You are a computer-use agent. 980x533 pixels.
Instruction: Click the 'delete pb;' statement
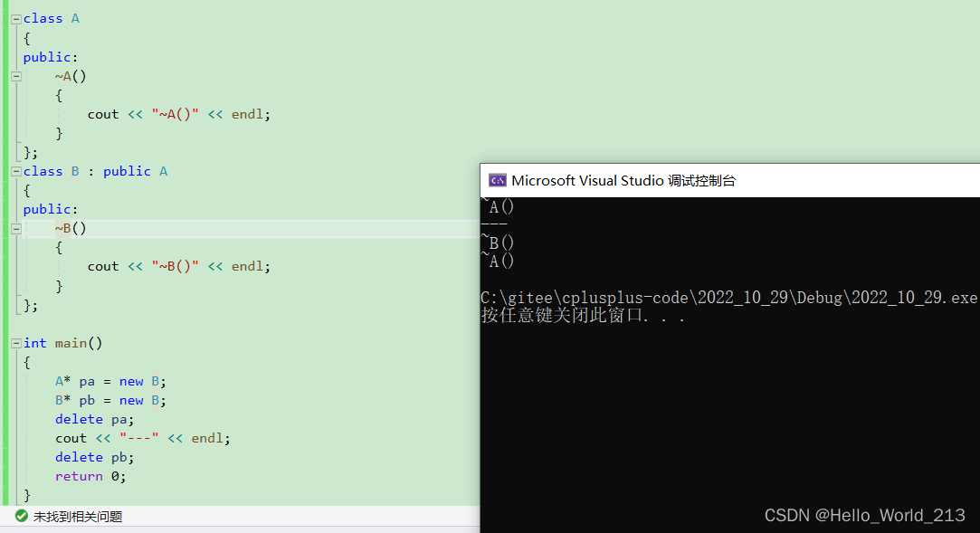[x=94, y=457]
